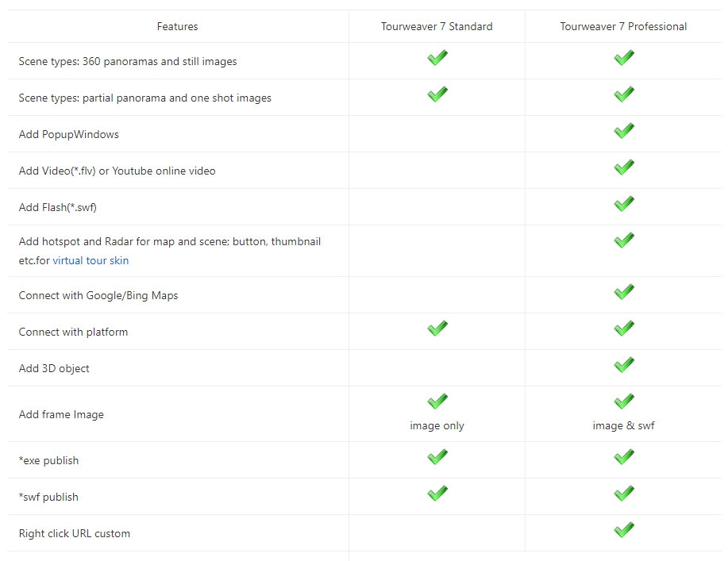Click Professional checkmark above 'image & swf'
Screen dimensions: 728x561
624,402
